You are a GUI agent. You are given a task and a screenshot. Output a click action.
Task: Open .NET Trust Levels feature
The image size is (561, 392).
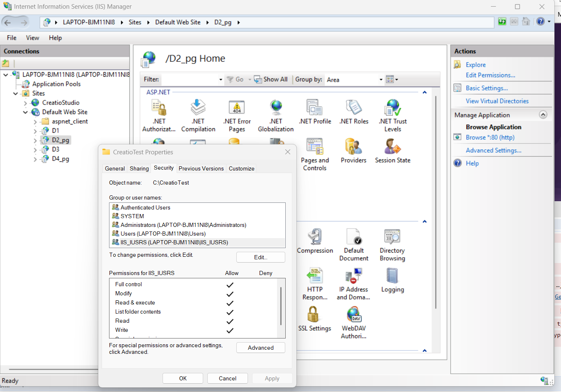click(393, 116)
